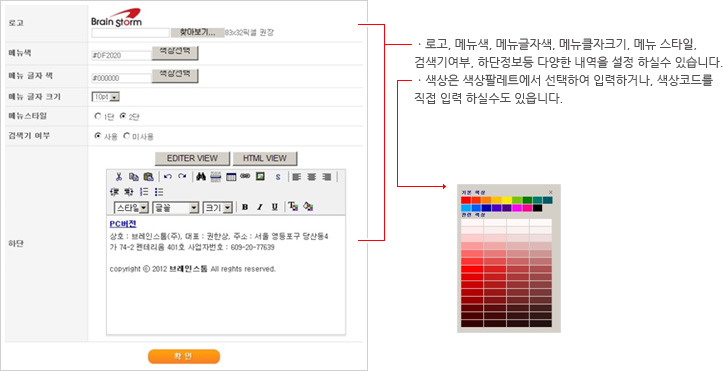Insert an image with the picture icon
This screenshot has width=723, height=371.
pyautogui.click(x=260, y=177)
